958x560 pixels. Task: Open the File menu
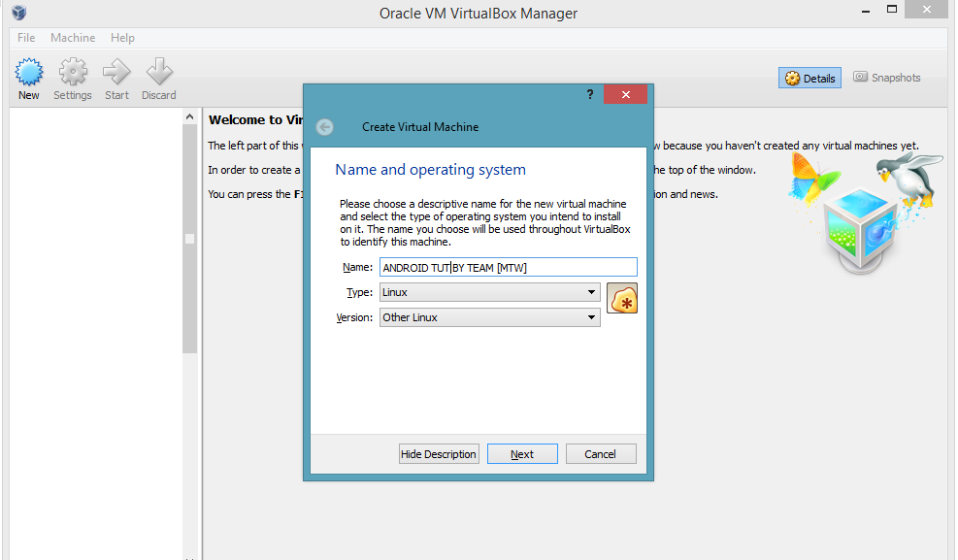(26, 38)
